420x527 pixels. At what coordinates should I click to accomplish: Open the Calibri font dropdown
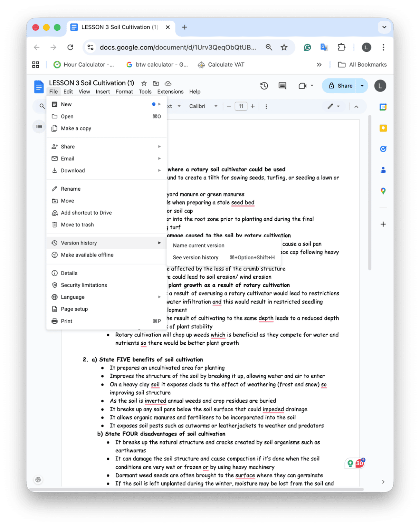pyautogui.click(x=203, y=106)
